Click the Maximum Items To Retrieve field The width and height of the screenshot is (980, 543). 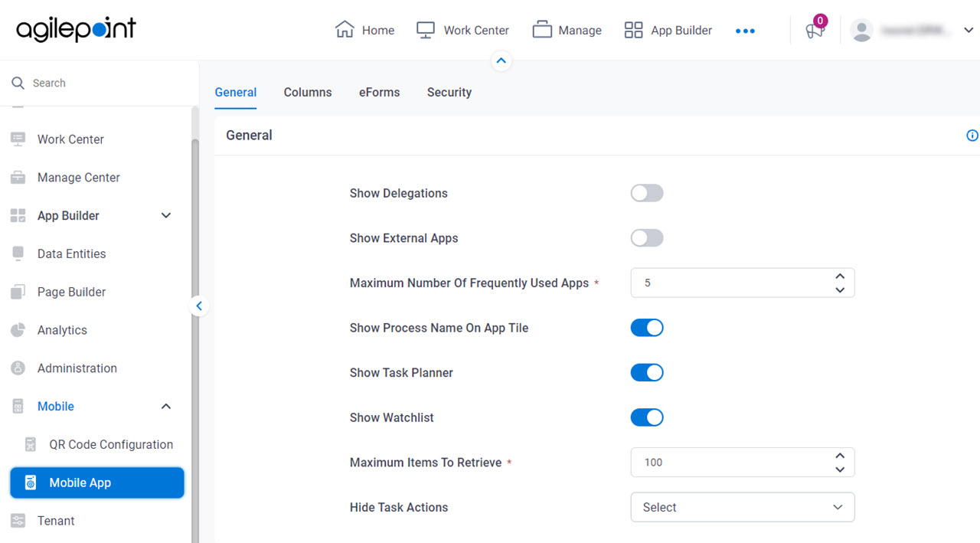tap(743, 463)
